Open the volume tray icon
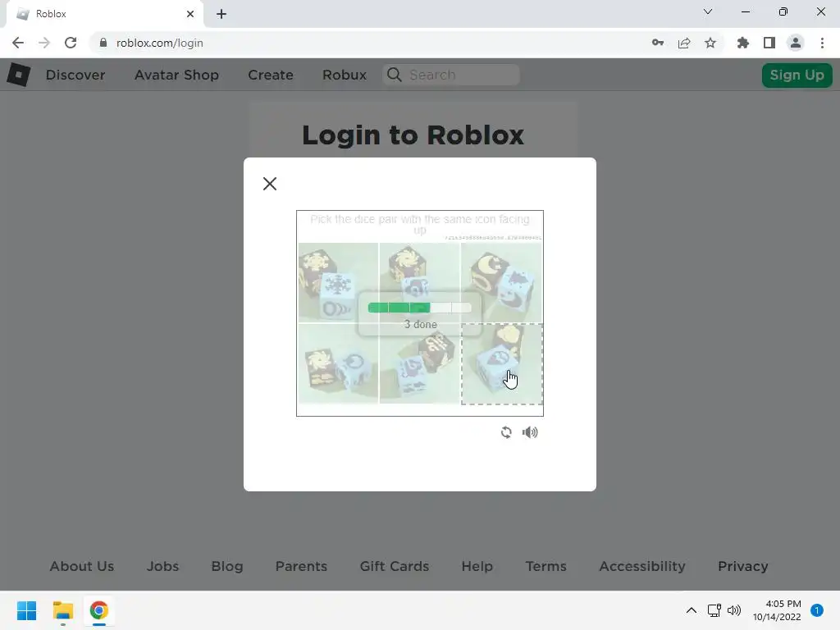This screenshot has width=840, height=630. tap(734, 610)
